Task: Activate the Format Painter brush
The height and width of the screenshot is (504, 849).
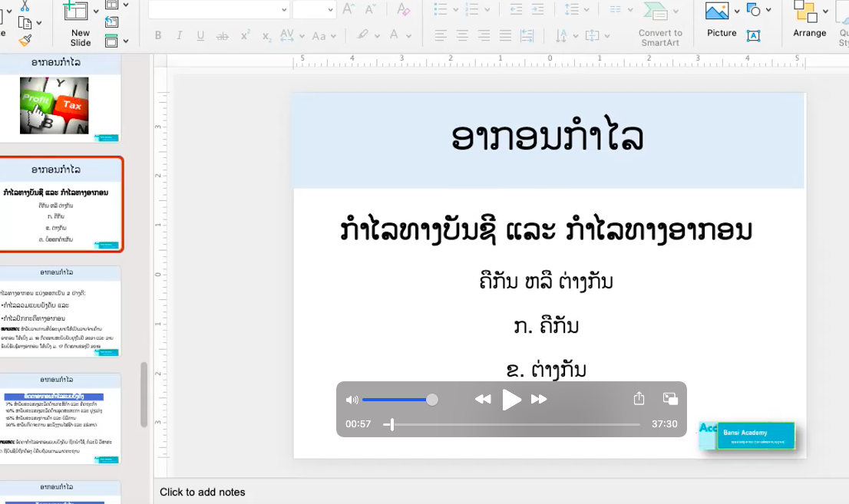Action: coord(25,40)
